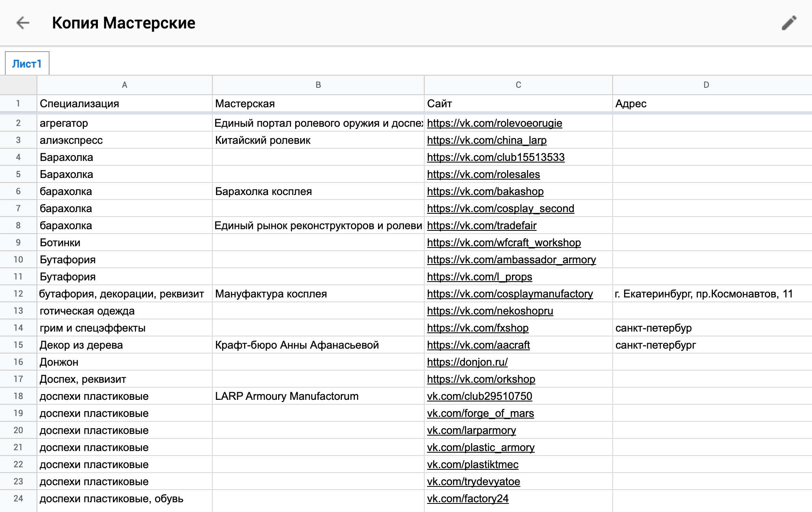Select column A header
The width and height of the screenshot is (812, 512).
coord(125,85)
